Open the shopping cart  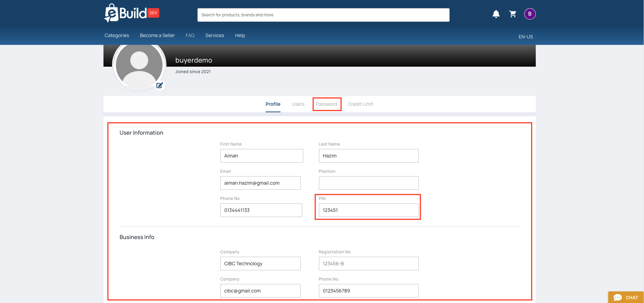513,14
